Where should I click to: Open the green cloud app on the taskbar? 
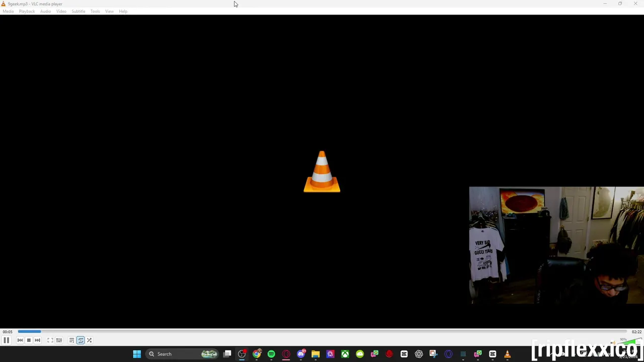pyautogui.click(x=360, y=354)
